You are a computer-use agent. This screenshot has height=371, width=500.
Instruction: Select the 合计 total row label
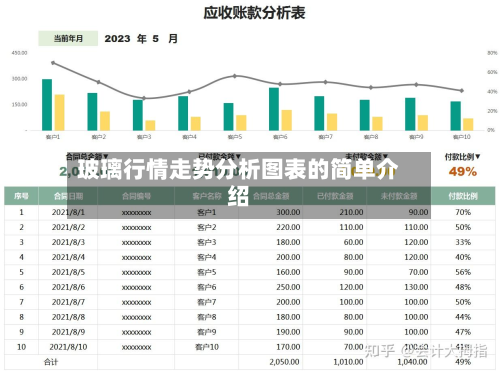pos(51,362)
